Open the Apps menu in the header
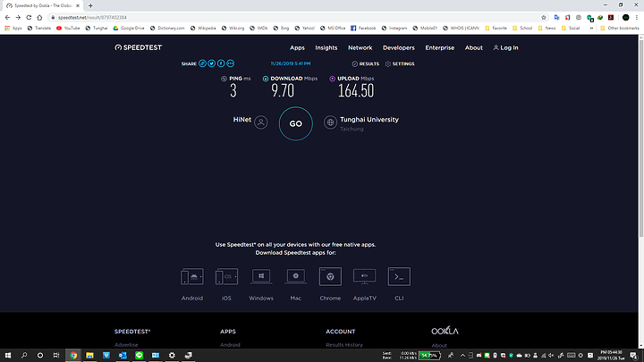Image resolution: width=644 pixels, height=362 pixels. click(x=297, y=47)
